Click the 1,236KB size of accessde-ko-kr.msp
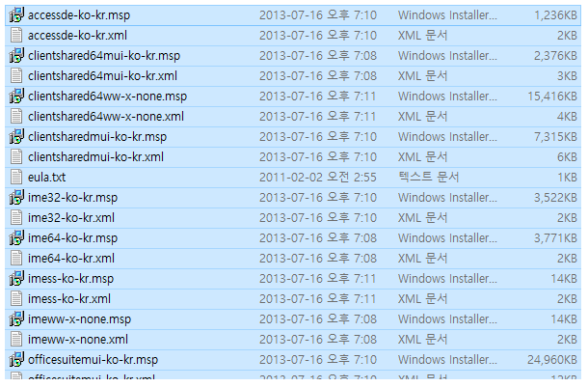 click(x=556, y=15)
